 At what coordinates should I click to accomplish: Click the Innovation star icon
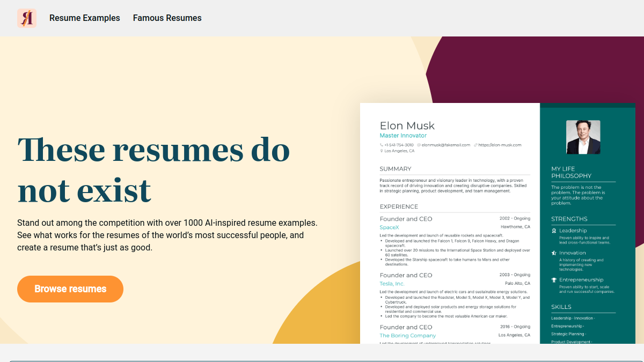554,253
